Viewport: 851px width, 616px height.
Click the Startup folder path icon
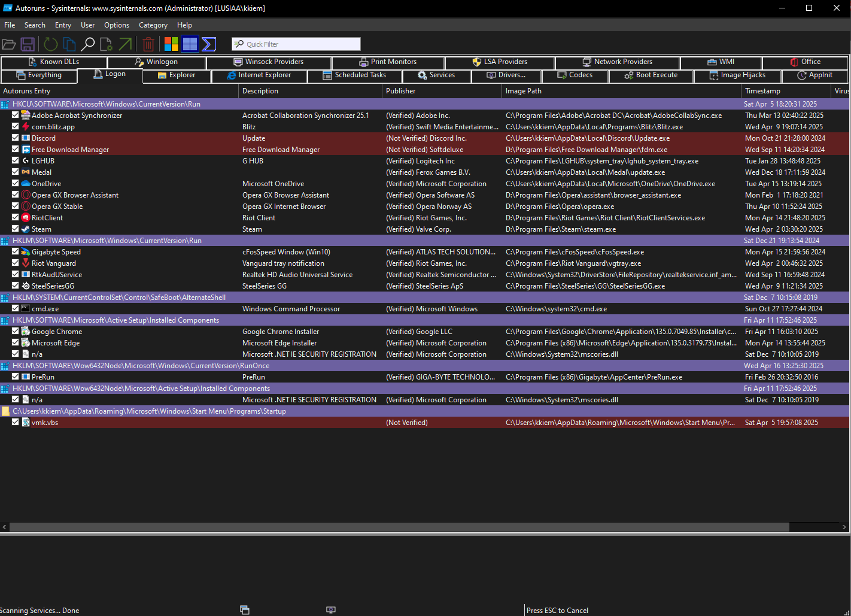click(x=5, y=411)
